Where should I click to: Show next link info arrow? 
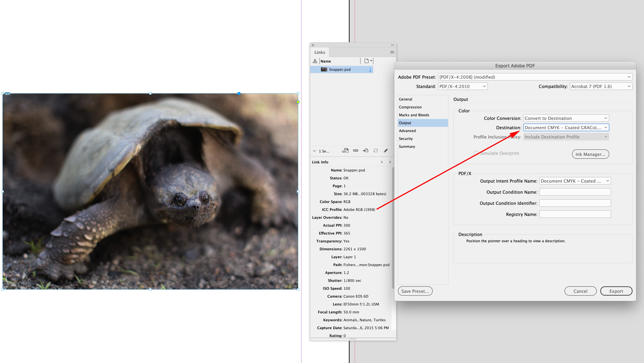390,162
